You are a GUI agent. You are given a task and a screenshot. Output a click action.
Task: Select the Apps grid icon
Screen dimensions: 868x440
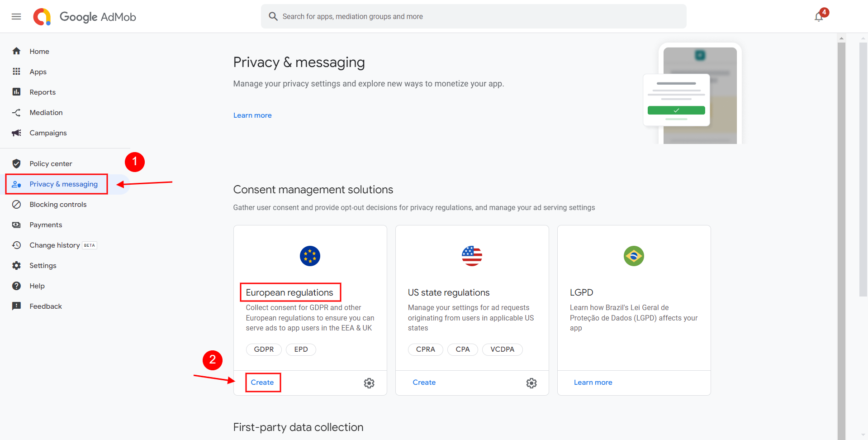16,72
